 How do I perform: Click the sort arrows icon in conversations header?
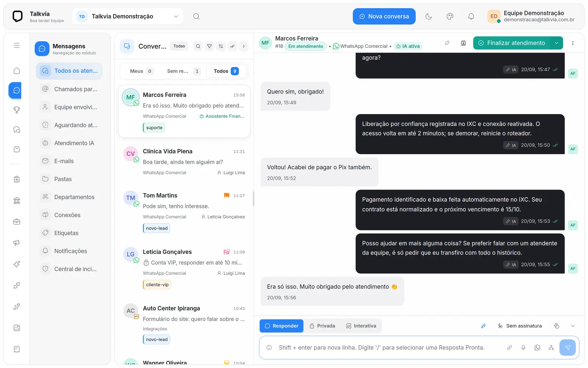(221, 46)
